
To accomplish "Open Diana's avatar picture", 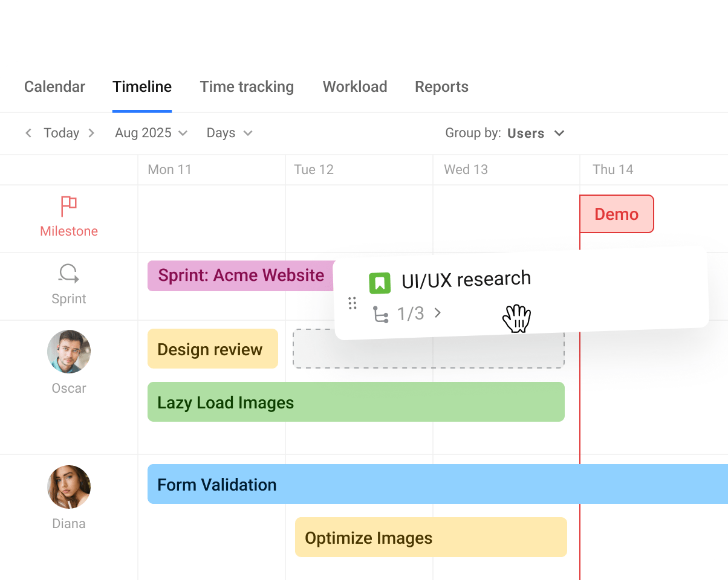I will 68,487.
